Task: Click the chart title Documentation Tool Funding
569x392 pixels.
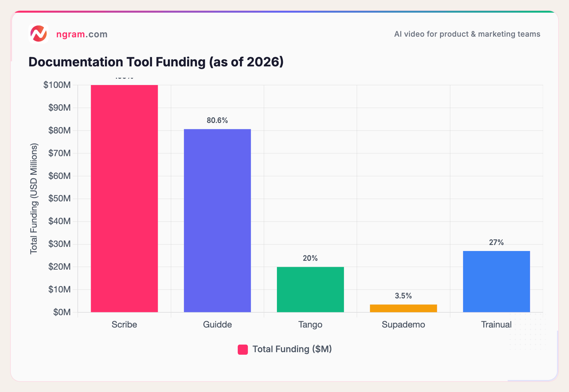Action: coord(156,62)
